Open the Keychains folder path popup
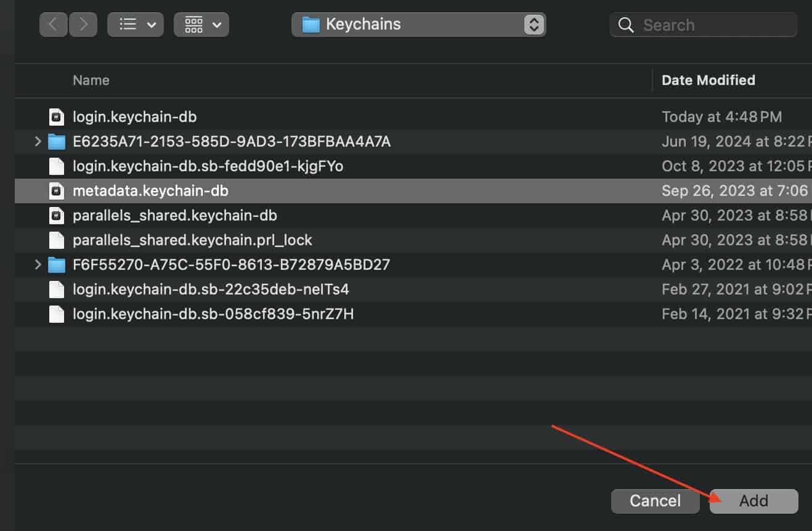The image size is (812, 531). tap(418, 25)
